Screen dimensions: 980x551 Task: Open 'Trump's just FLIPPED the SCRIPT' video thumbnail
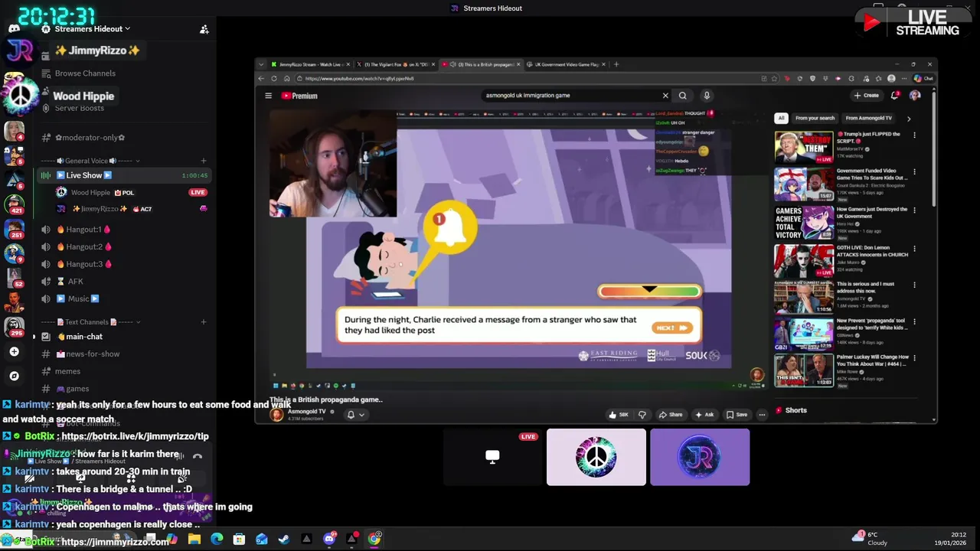pyautogui.click(x=804, y=147)
